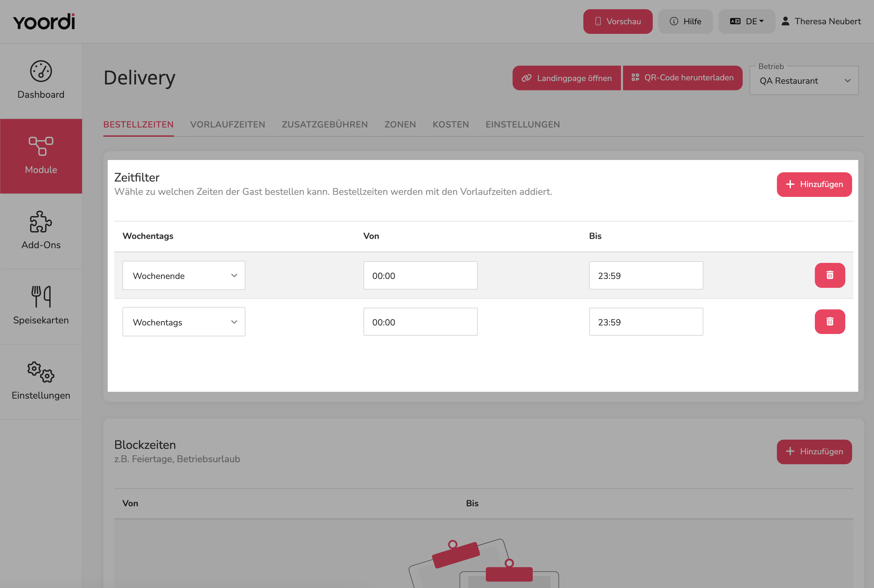Click the QR-Code herunterladen button

682,78
